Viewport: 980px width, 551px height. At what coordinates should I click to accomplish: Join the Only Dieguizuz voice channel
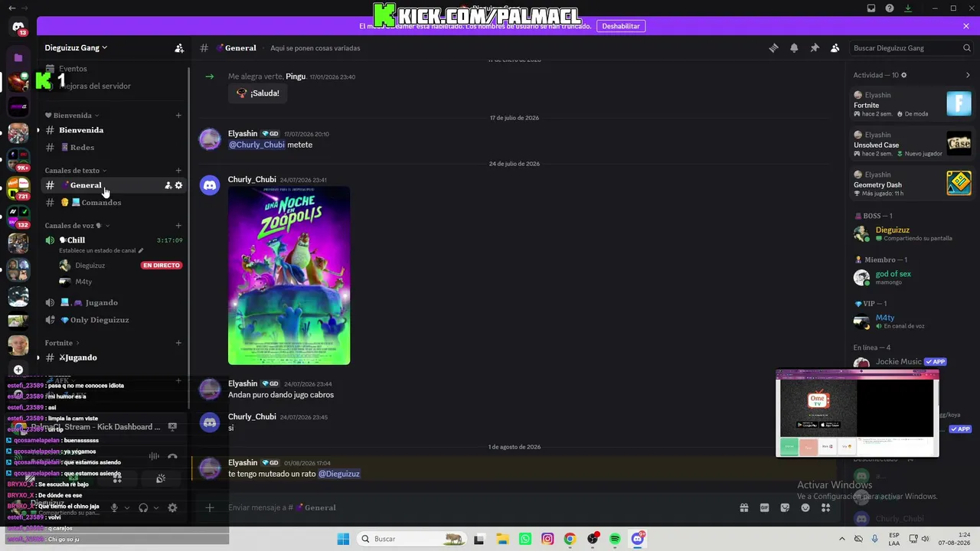[x=113, y=320]
